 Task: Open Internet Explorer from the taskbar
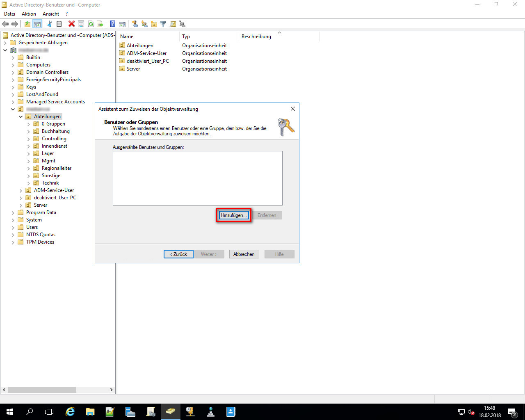tap(70, 412)
